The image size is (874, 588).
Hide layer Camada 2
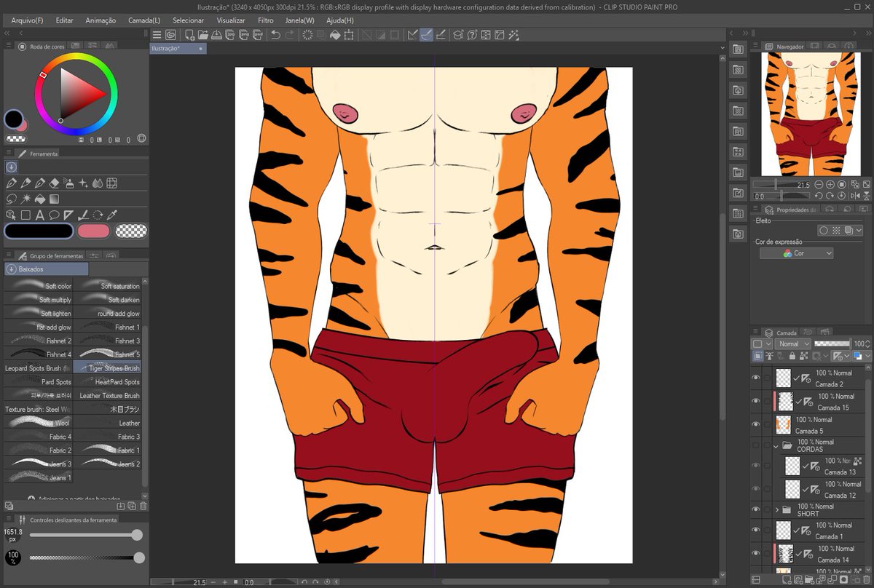755,378
